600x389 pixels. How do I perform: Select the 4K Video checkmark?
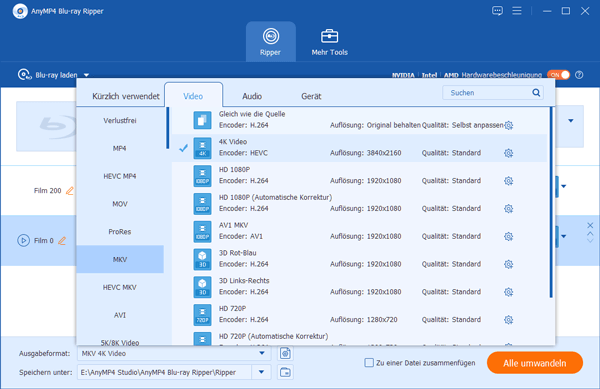[x=184, y=148]
